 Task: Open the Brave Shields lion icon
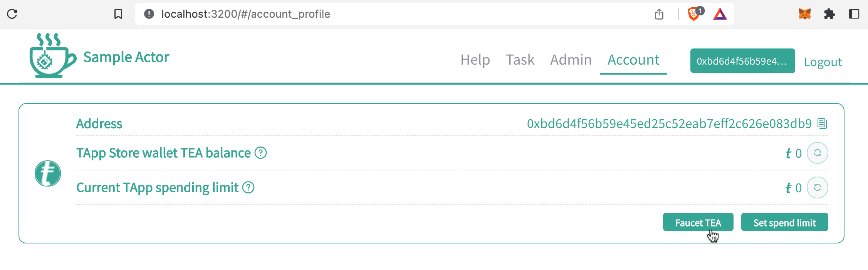point(693,14)
